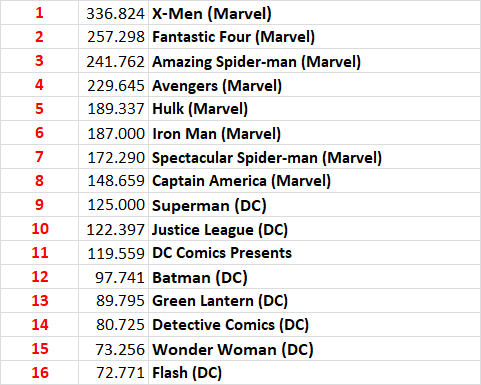
Task: Click the Superman (DC) cell
Action: click(x=314, y=205)
